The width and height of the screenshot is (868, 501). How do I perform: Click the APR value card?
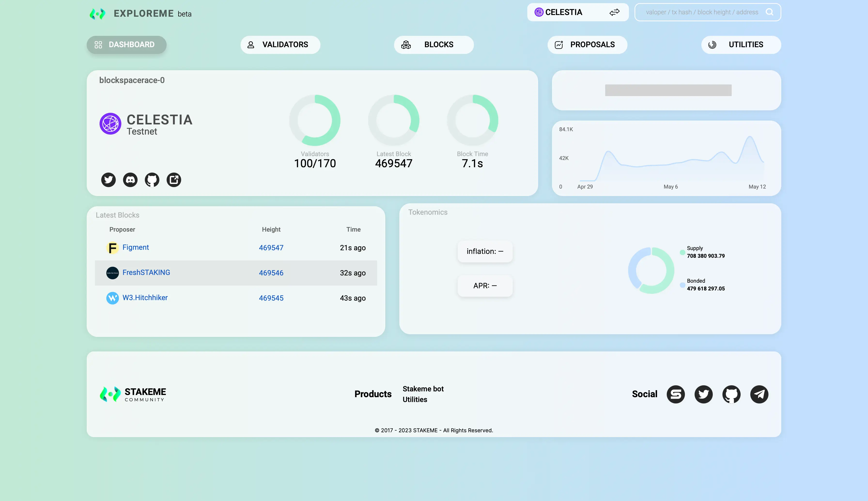(485, 286)
